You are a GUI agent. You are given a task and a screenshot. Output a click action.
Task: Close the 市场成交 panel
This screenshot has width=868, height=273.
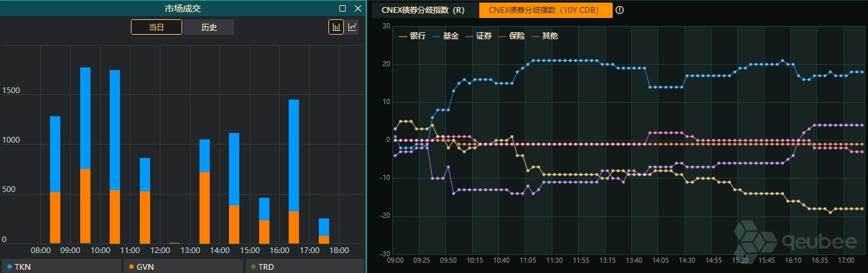[x=358, y=8]
